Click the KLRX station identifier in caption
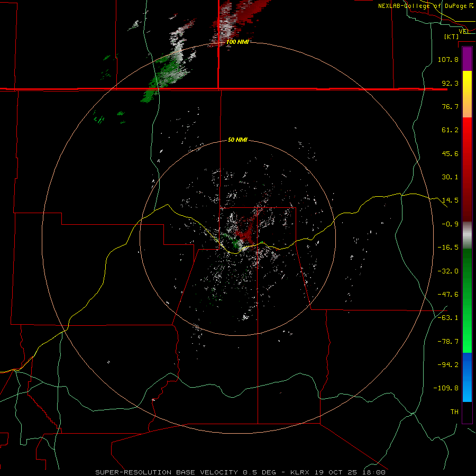 [300, 472]
